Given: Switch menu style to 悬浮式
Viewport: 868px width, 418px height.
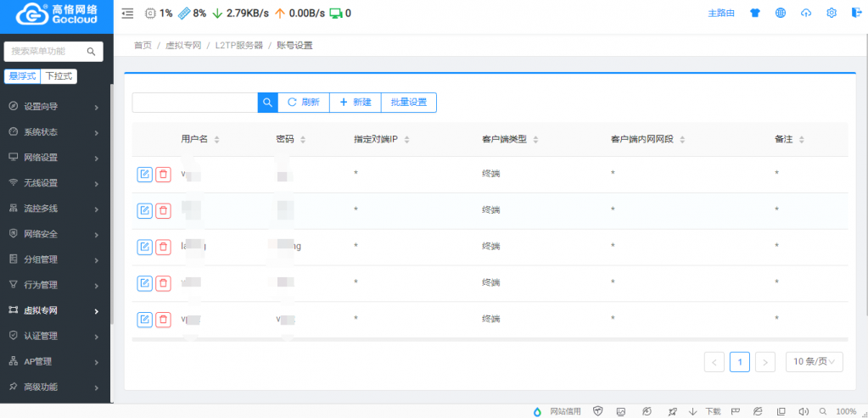Looking at the screenshot, I should pyautogui.click(x=22, y=76).
